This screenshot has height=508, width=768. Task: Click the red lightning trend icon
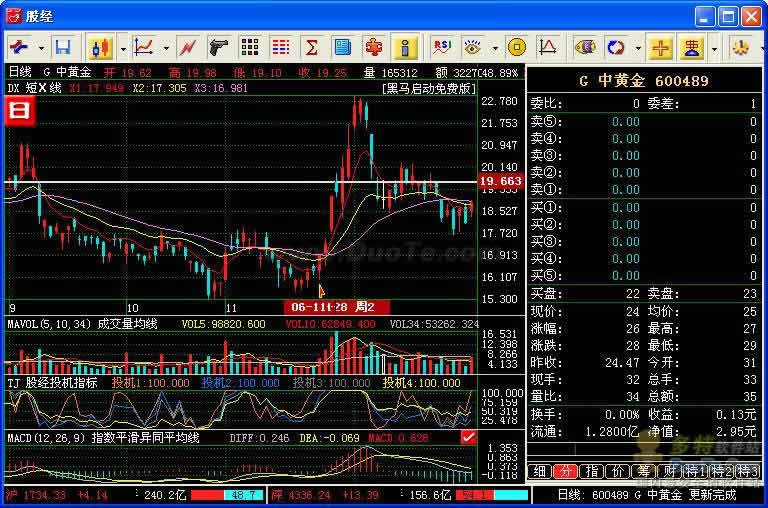tap(187, 47)
